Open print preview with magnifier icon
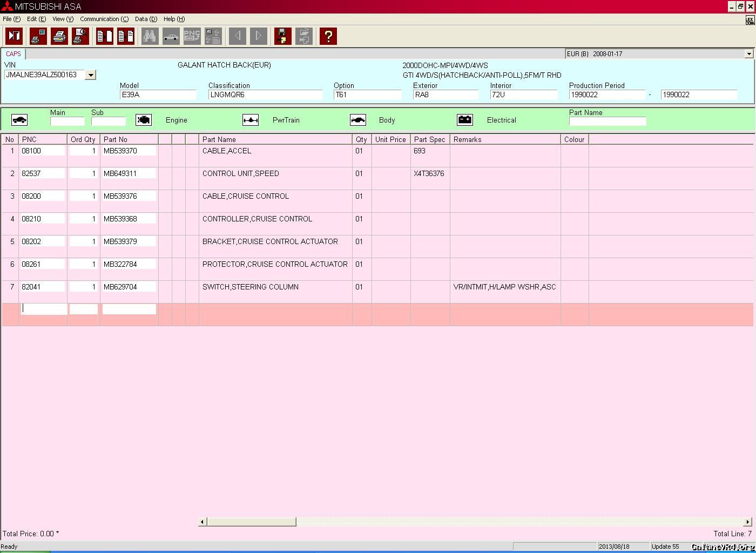Image resolution: width=756 pixels, height=553 pixels. tap(80, 36)
